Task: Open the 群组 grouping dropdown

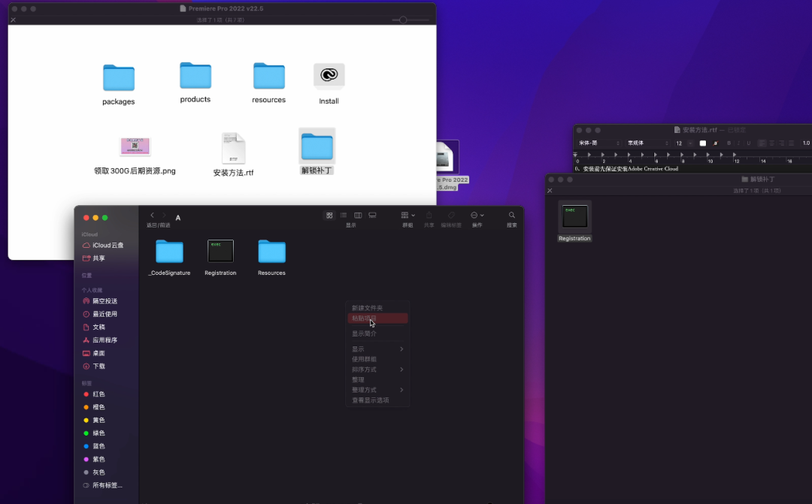Action: [x=408, y=216]
